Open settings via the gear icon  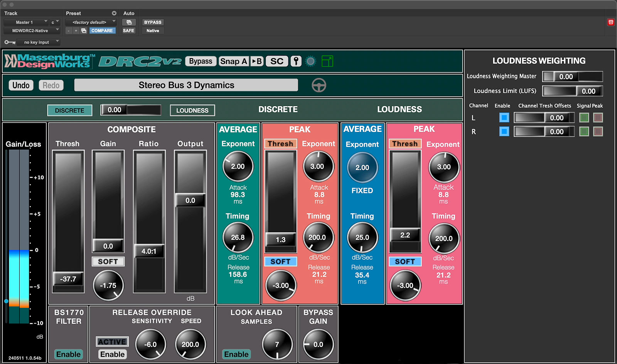tap(310, 61)
